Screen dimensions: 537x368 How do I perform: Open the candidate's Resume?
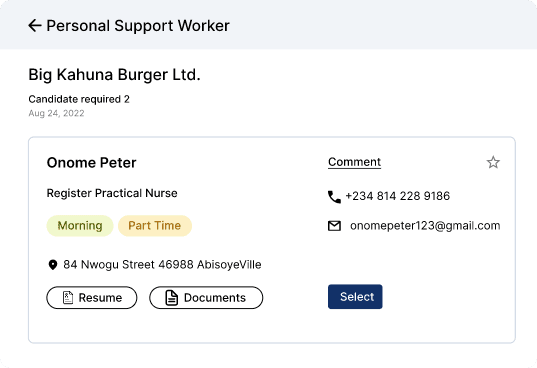click(92, 298)
